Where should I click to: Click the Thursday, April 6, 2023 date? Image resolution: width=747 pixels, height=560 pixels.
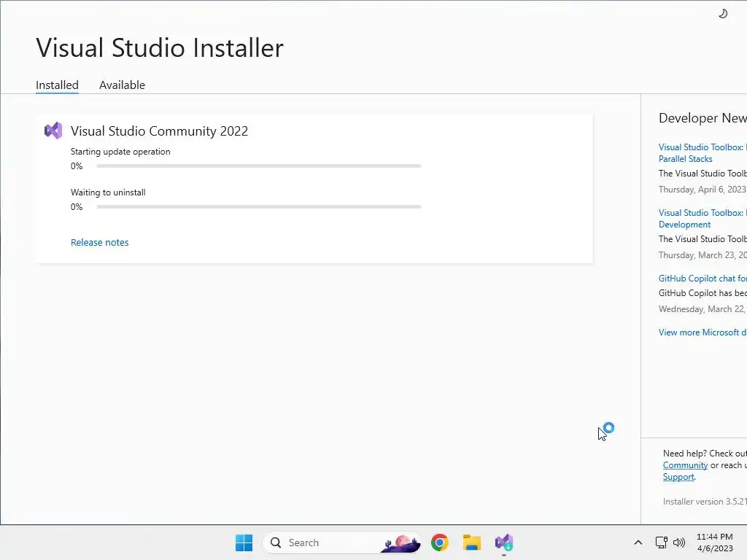(703, 190)
